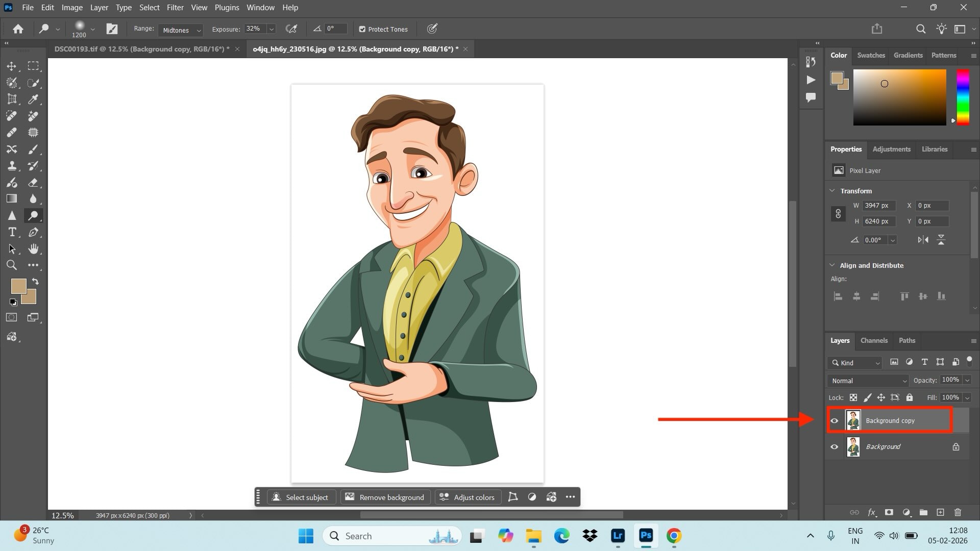Swap foreground and background color swatches
The height and width of the screenshot is (551, 980).
(35, 281)
